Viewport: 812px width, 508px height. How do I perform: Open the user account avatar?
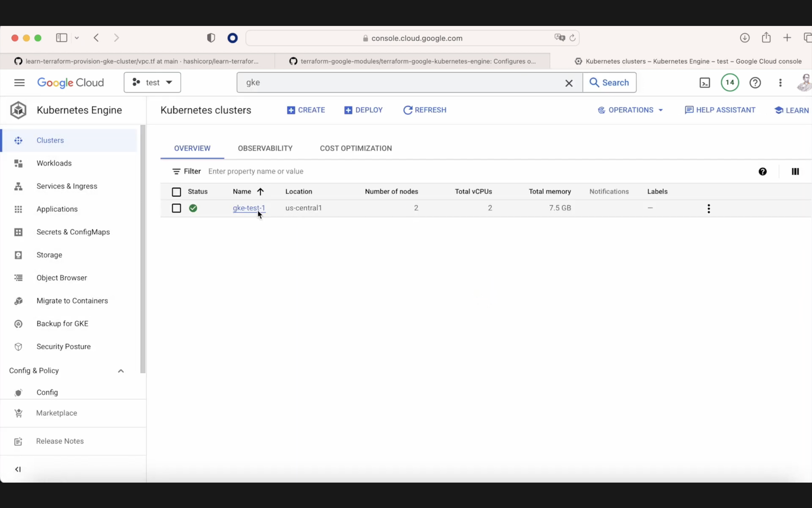[804, 82]
